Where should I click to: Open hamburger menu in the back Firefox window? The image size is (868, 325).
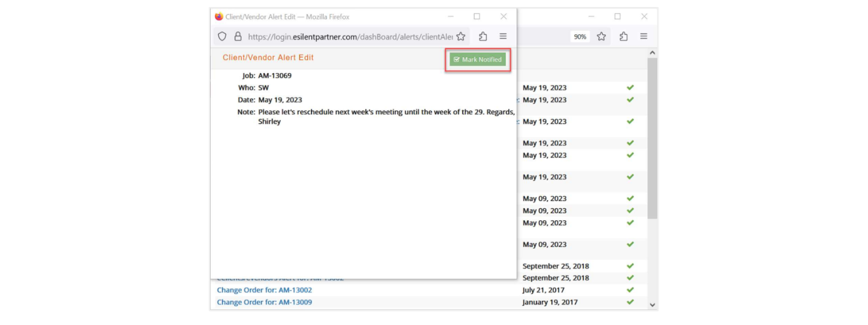[644, 37]
